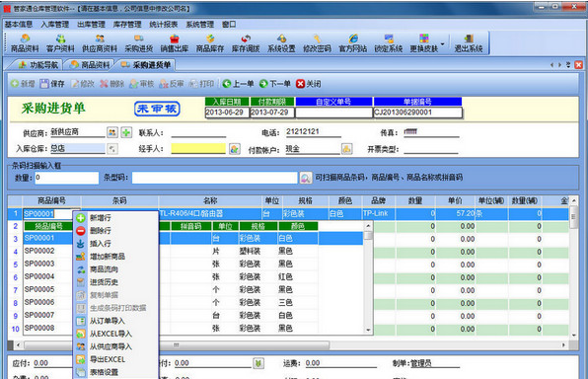Click the 入库日期 field 2013-06-29
The image size is (588, 379).
(227, 113)
